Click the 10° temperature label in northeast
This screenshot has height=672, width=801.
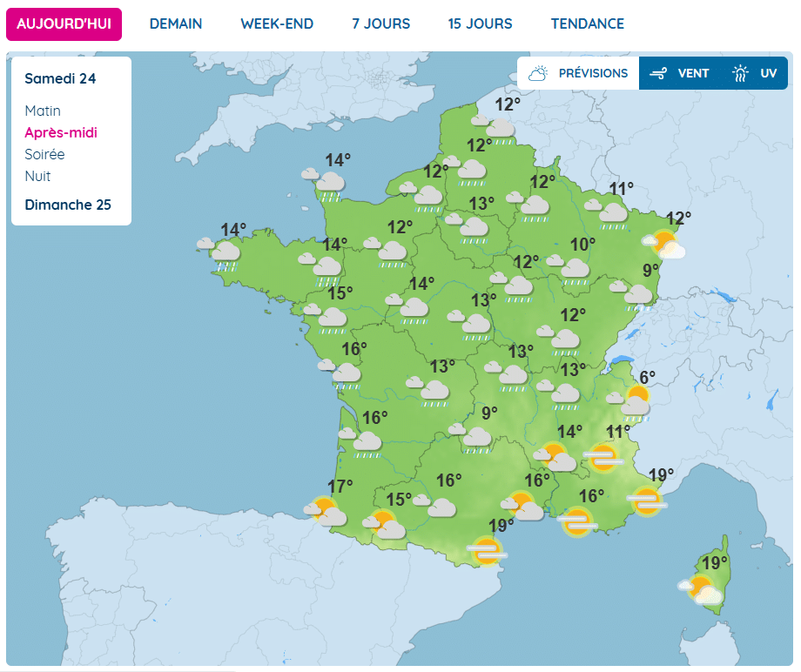click(x=582, y=245)
